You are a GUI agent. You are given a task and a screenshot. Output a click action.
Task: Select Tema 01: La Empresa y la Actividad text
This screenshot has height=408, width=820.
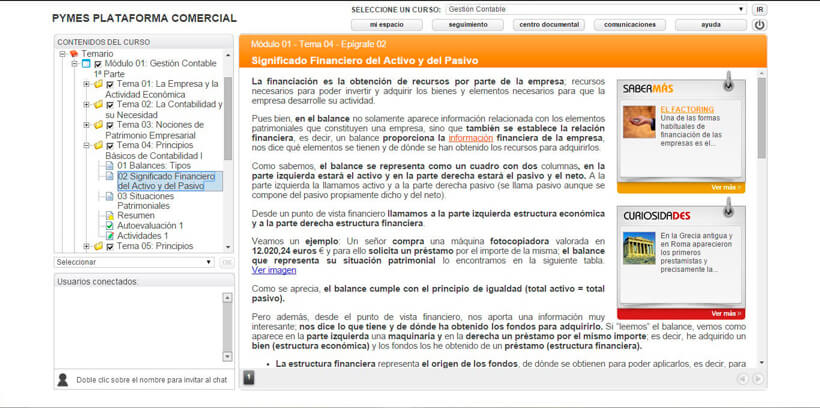(x=162, y=89)
